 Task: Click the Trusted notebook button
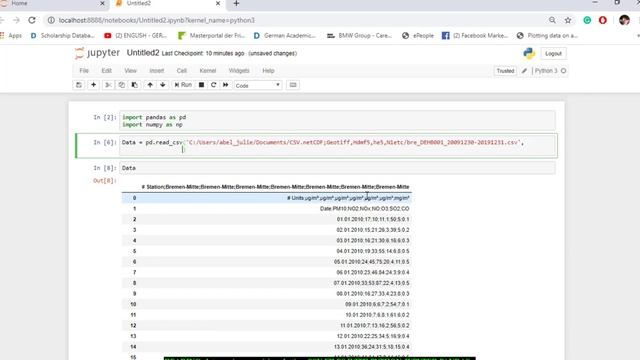(x=505, y=71)
